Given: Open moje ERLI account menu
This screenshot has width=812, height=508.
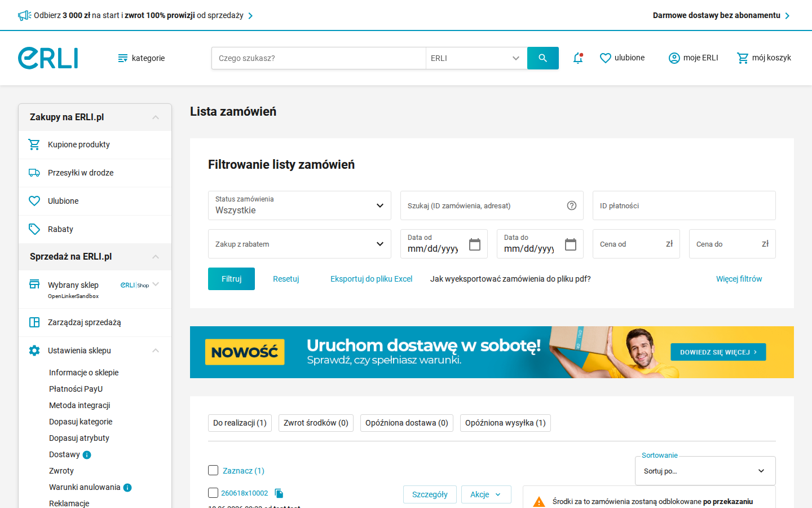Looking at the screenshot, I should (x=693, y=58).
